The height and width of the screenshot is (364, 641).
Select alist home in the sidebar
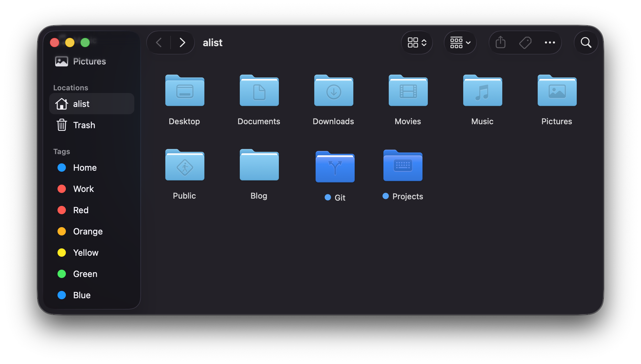(x=81, y=104)
